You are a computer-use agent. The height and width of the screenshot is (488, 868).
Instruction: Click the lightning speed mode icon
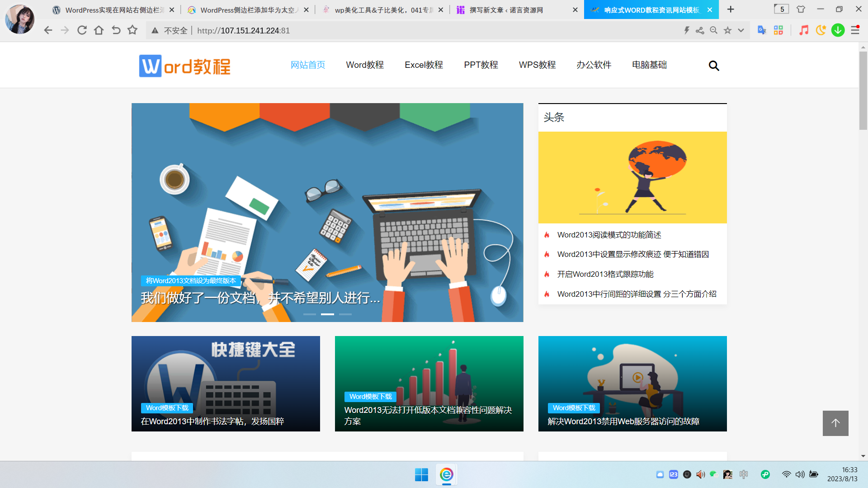(686, 30)
